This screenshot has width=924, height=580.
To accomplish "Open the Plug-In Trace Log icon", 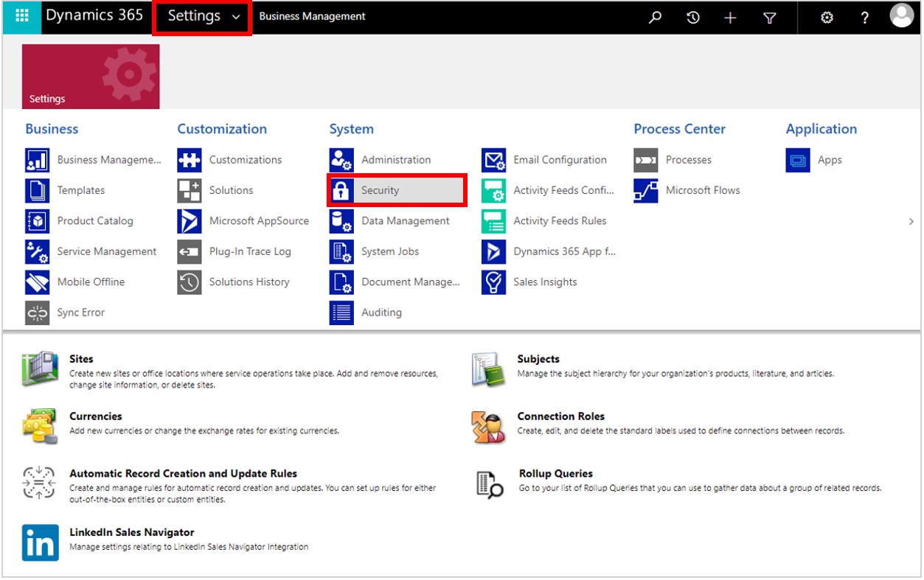I will pyautogui.click(x=190, y=251).
